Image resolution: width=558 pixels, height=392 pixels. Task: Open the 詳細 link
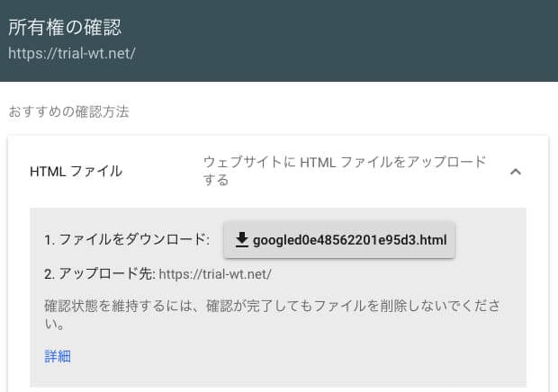click(x=58, y=356)
